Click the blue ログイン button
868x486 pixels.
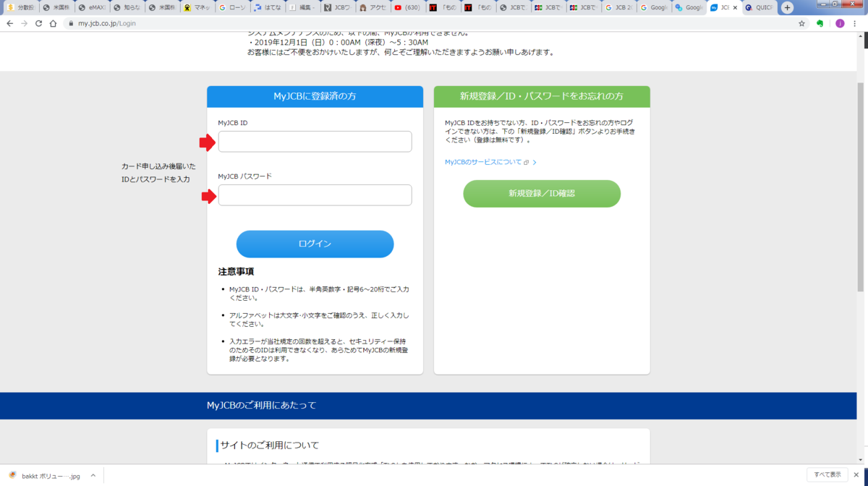tap(315, 244)
